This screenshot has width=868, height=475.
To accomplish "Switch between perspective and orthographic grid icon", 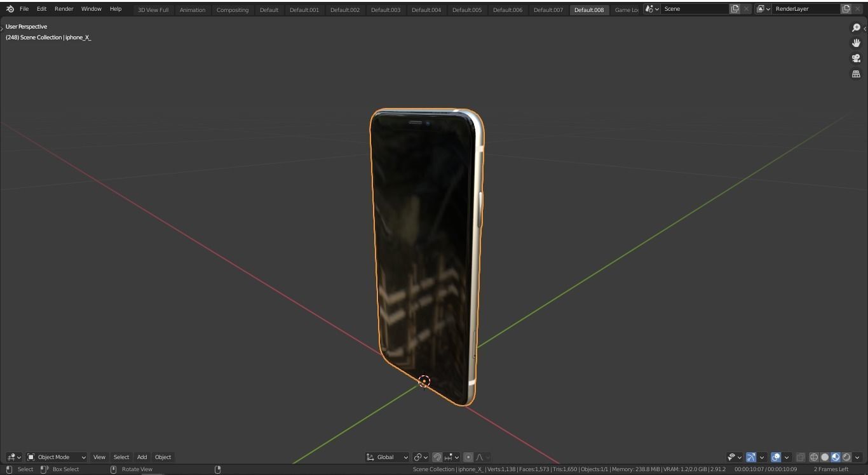I will click(x=856, y=74).
